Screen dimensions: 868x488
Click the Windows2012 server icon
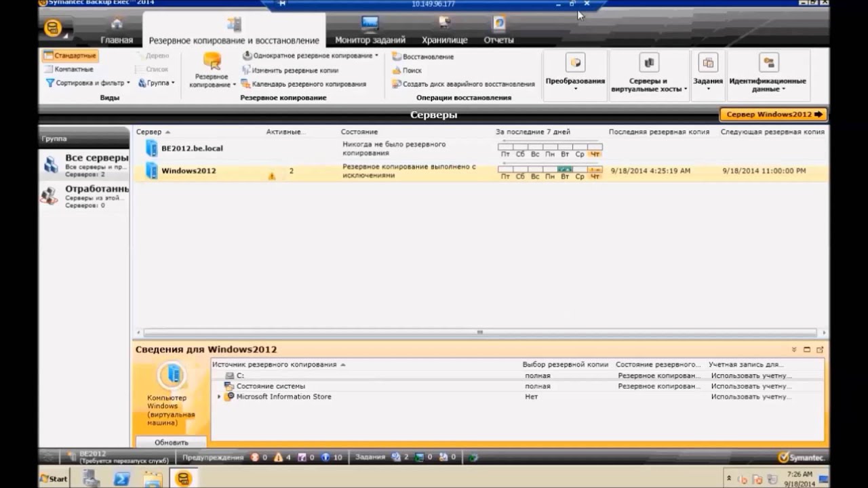point(152,171)
